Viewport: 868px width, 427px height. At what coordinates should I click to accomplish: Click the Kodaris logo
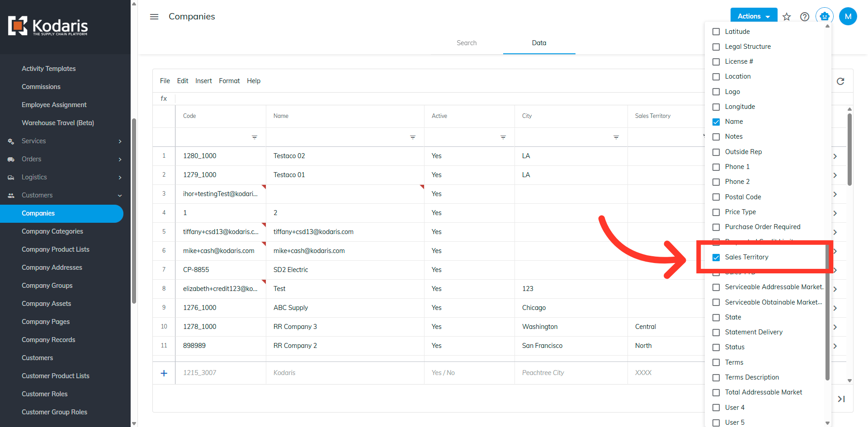point(48,26)
